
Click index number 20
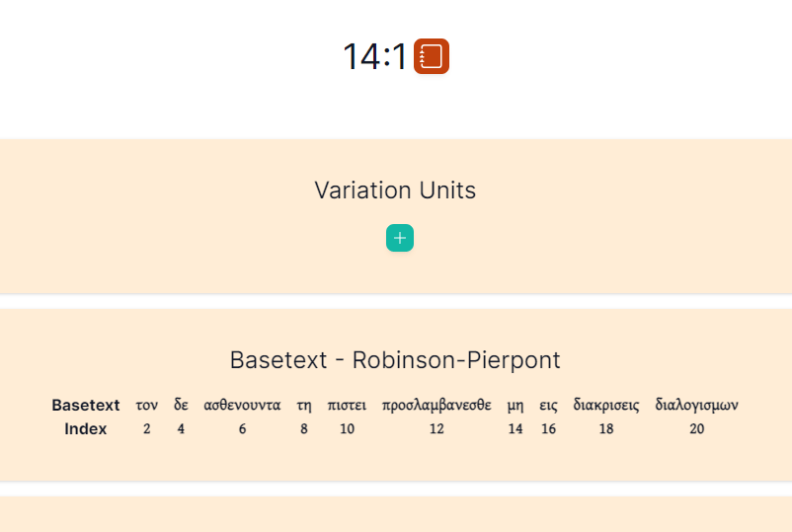(x=696, y=428)
